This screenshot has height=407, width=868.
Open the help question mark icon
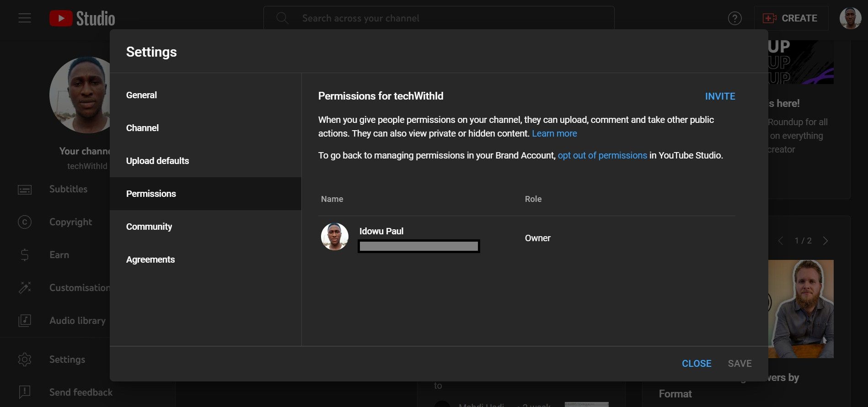coord(734,18)
